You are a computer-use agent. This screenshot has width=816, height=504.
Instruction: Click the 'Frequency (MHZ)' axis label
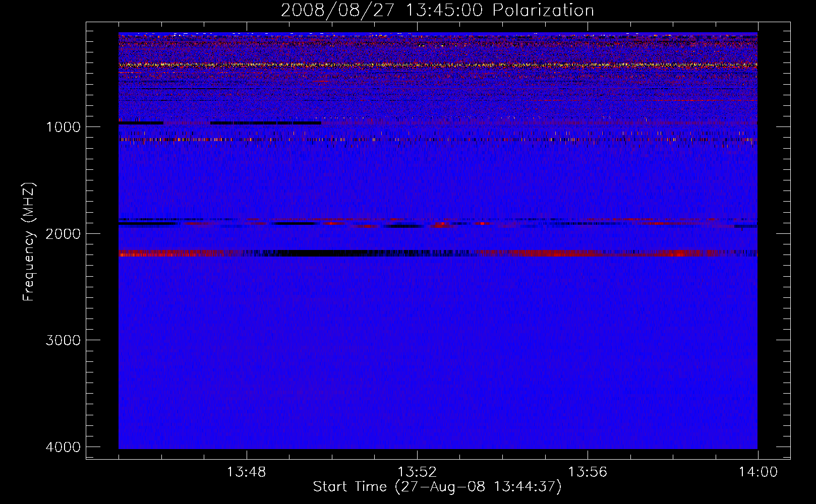click(29, 241)
